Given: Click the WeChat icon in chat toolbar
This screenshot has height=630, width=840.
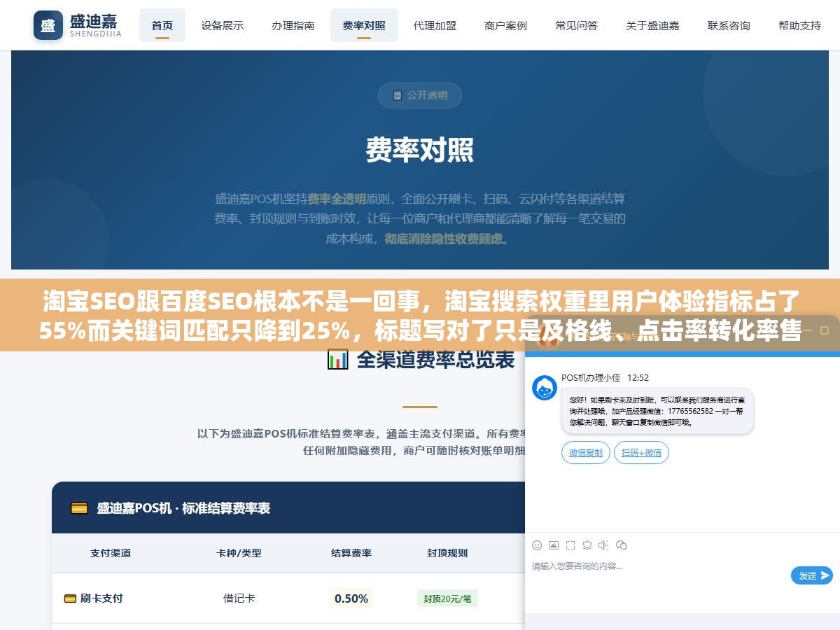Looking at the screenshot, I should point(621,545).
